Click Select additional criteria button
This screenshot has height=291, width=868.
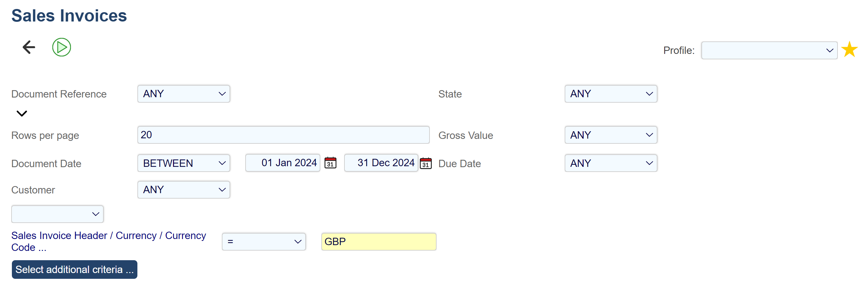click(x=74, y=270)
